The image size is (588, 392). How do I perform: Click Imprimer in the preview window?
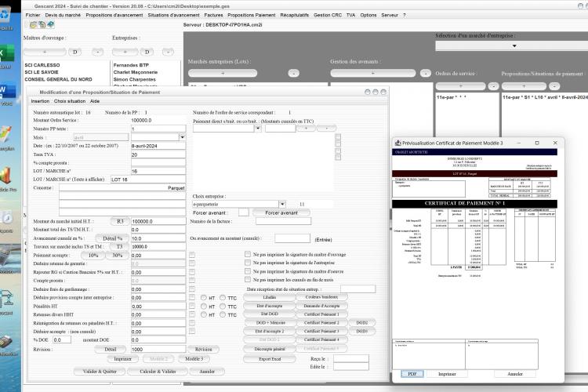coord(447,374)
